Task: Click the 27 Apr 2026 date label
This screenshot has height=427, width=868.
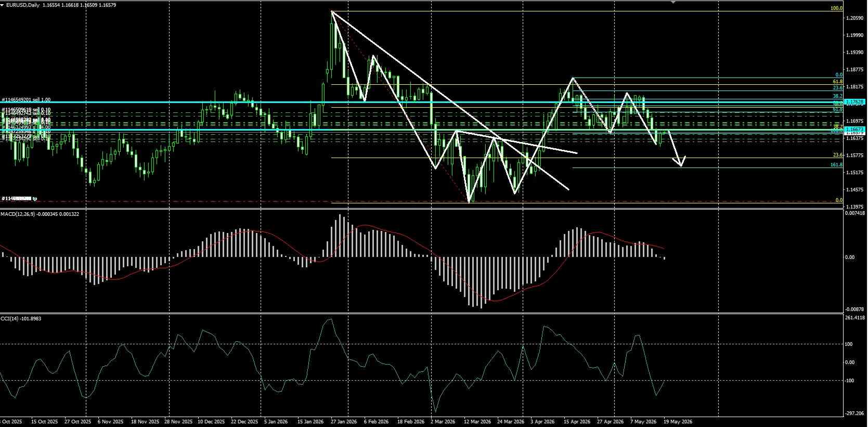Action: [610, 422]
